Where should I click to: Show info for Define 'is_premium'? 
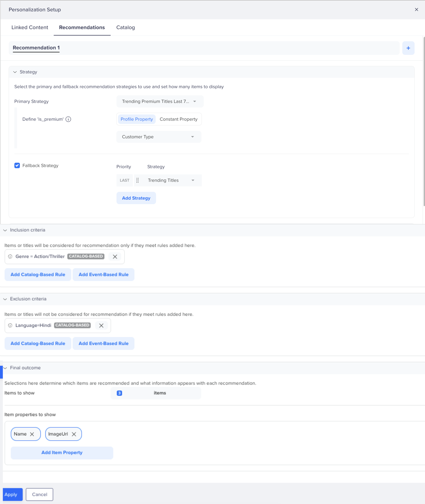tap(68, 119)
